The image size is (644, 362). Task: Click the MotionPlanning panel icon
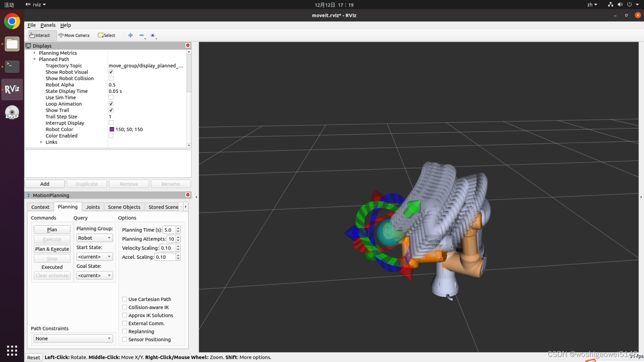pyautogui.click(x=28, y=195)
